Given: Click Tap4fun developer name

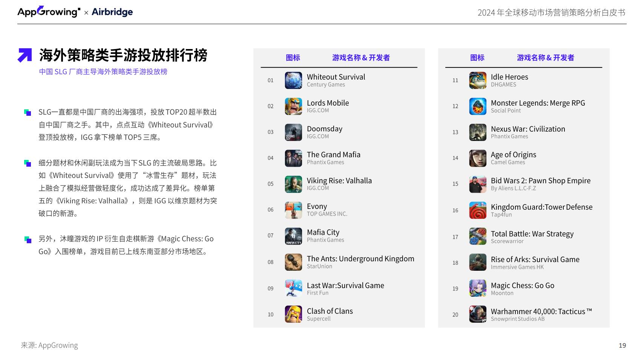Looking at the screenshot, I should coord(501,215).
